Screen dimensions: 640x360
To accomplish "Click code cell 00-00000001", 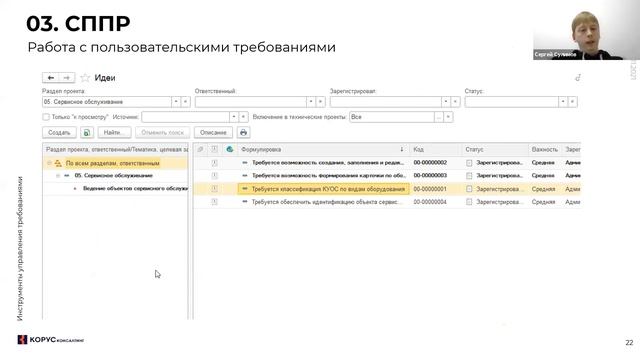I will 430,189.
